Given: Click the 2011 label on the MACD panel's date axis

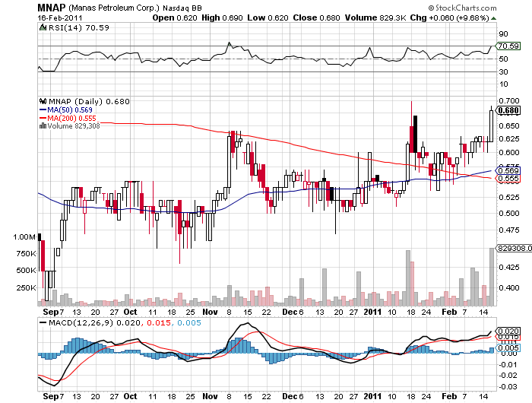Looking at the screenshot, I should [x=372, y=396].
